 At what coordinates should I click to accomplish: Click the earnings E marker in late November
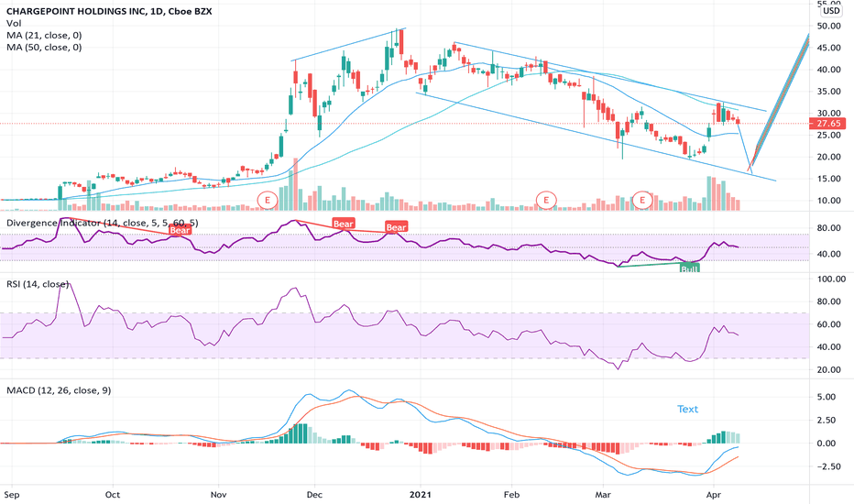tap(268, 200)
